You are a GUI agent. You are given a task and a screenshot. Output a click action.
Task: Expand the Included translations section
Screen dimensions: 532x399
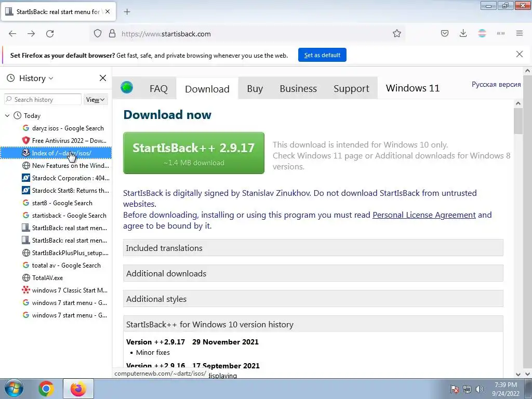[x=313, y=248]
